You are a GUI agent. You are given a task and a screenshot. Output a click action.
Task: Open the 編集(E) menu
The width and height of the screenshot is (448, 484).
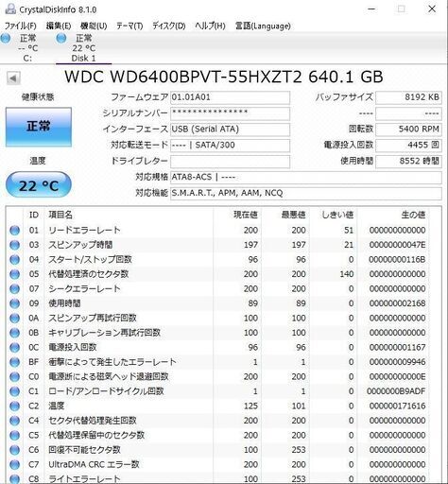tap(59, 26)
